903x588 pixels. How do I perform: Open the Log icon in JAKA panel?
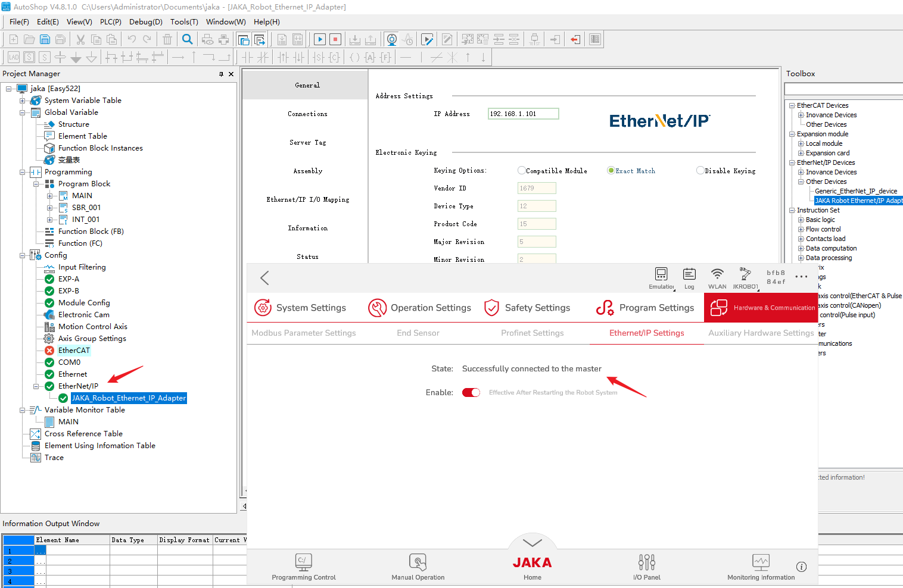tap(689, 274)
